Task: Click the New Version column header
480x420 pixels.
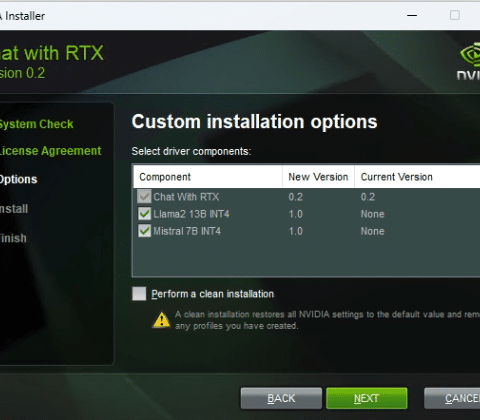Action: coord(318,177)
